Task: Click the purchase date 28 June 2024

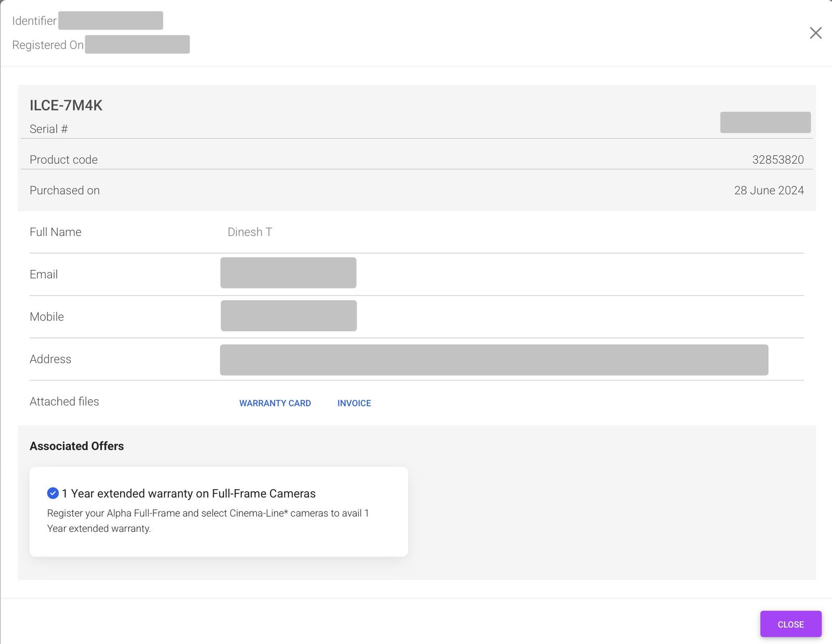Action: (769, 190)
